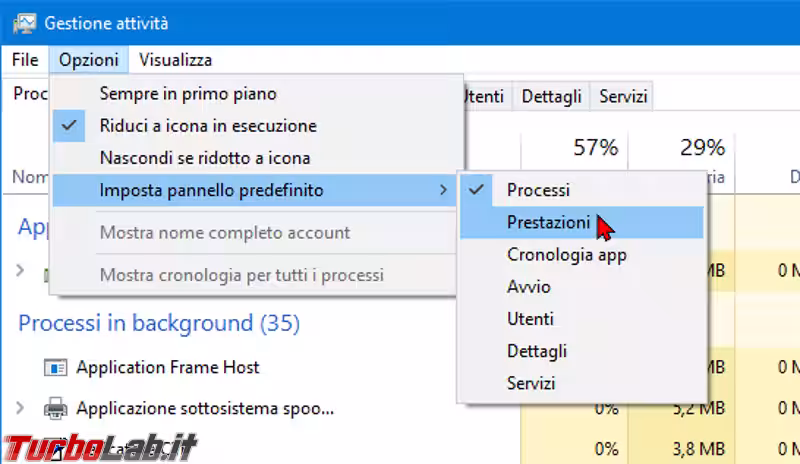Image resolution: width=800 pixels, height=464 pixels.
Task: Open the Visualizza menu
Action: point(175,61)
